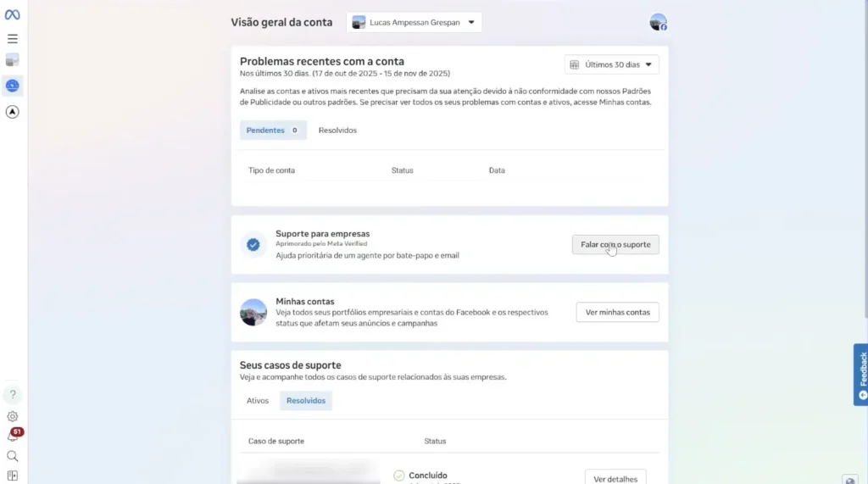This screenshot has height=484, width=868.
Task: Click the calendar icon in date filter
Action: coord(575,64)
